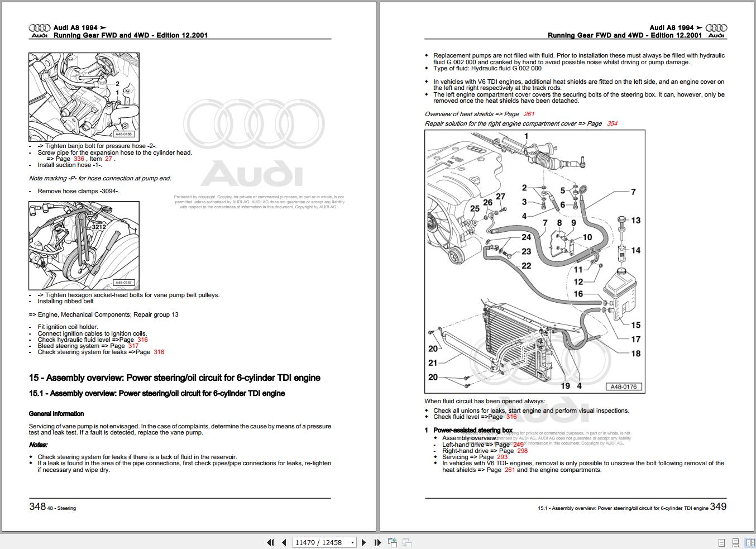Switch to single page view
Image resolution: width=756 pixels, height=549 pixels.
point(721,542)
